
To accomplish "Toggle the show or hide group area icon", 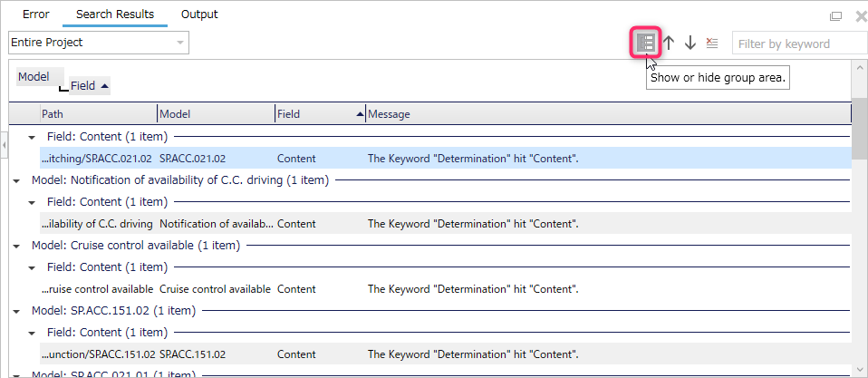I will pyautogui.click(x=645, y=43).
